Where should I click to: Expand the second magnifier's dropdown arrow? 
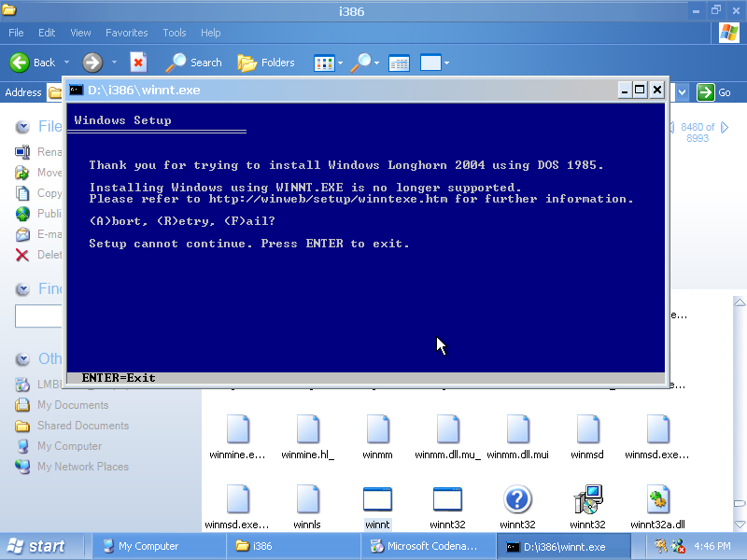coord(377,63)
